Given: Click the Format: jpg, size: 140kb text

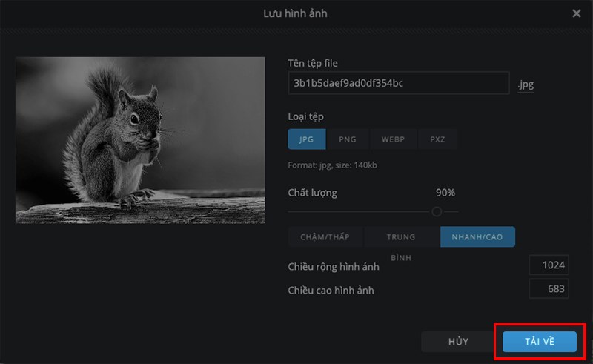Looking at the screenshot, I should [x=332, y=165].
